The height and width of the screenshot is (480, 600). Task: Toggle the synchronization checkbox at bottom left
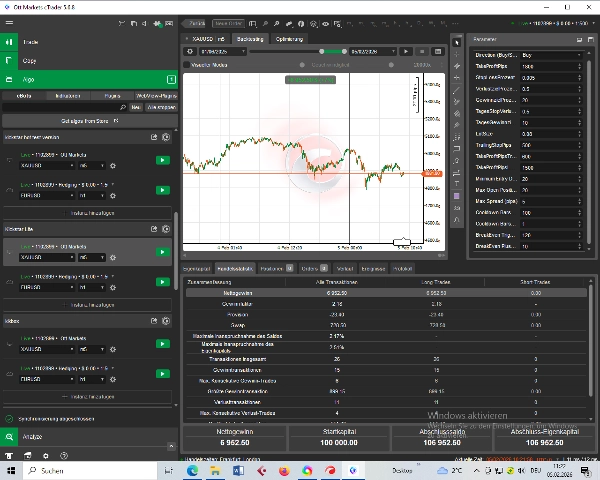coord(9,419)
